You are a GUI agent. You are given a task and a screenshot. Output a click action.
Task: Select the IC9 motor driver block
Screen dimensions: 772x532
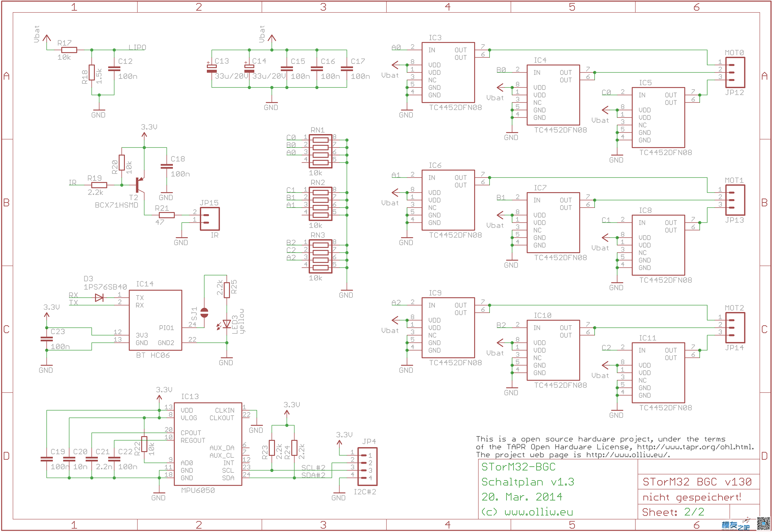click(449, 328)
